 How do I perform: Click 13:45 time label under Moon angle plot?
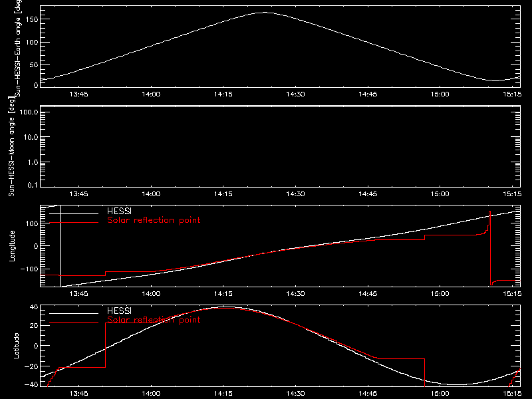click(x=78, y=194)
